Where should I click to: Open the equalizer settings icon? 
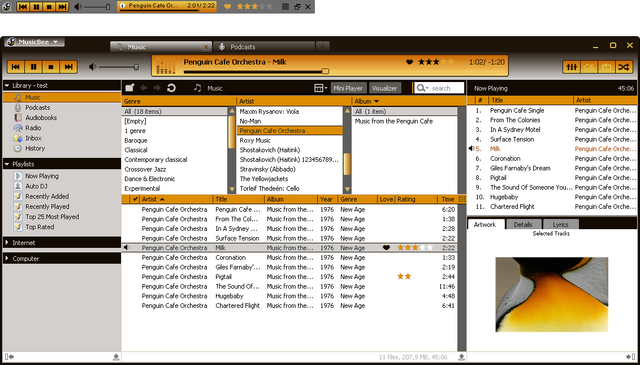(x=571, y=67)
